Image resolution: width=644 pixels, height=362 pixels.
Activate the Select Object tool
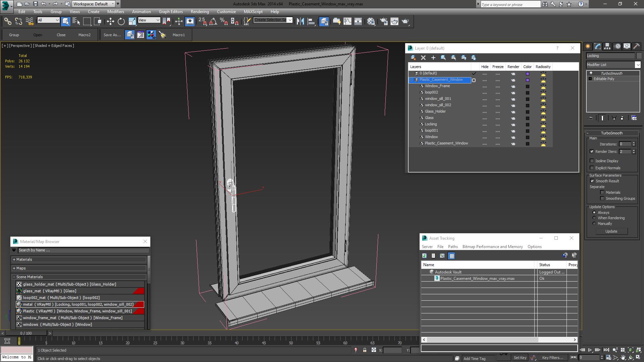[x=66, y=21]
